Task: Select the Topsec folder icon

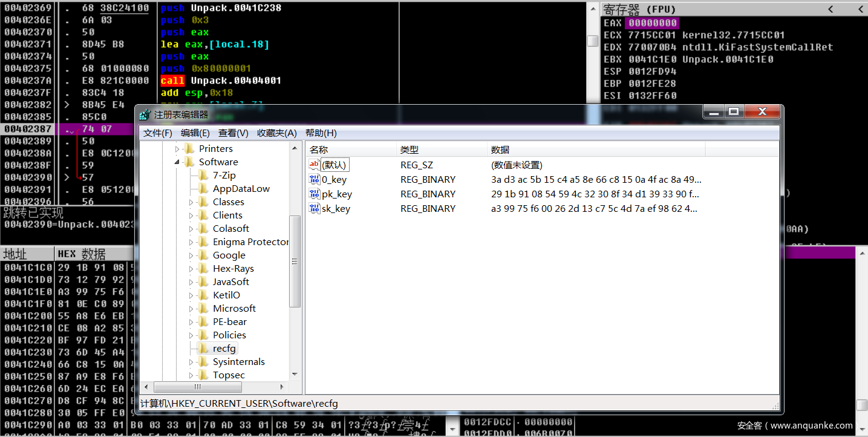Action: [204, 375]
